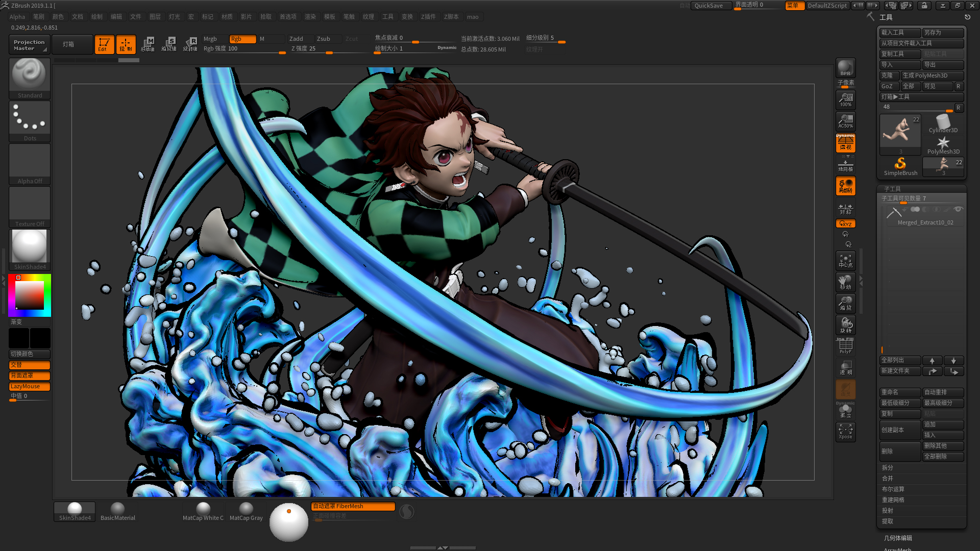Open the 笔刷 menu
Image resolution: width=980 pixels, height=551 pixels.
(x=39, y=17)
